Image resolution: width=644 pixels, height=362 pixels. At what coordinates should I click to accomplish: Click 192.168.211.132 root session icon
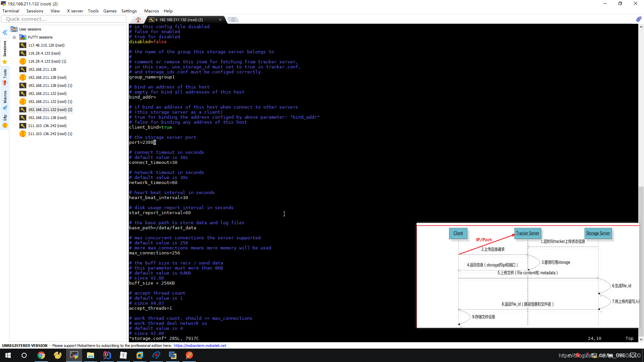point(22,93)
